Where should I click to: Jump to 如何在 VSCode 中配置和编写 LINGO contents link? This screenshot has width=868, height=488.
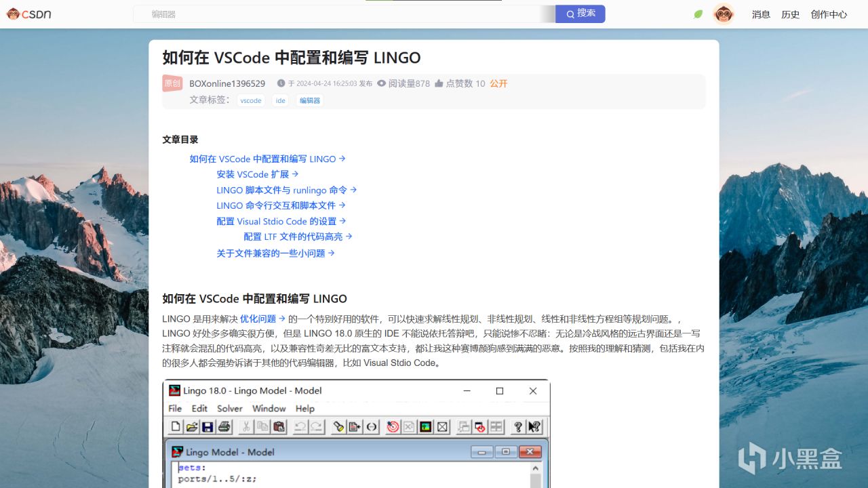pyautogui.click(x=268, y=159)
